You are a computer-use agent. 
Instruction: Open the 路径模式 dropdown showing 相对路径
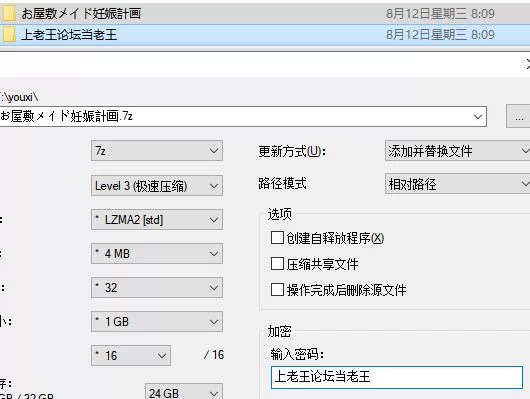click(458, 184)
